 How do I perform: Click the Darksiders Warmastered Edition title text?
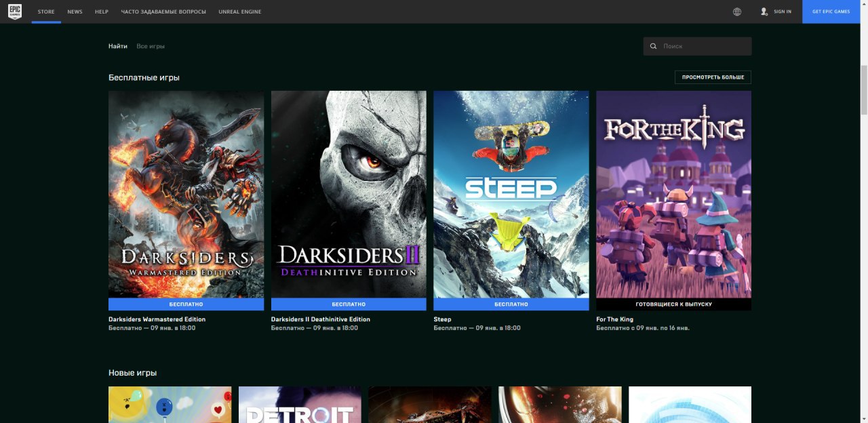157,319
